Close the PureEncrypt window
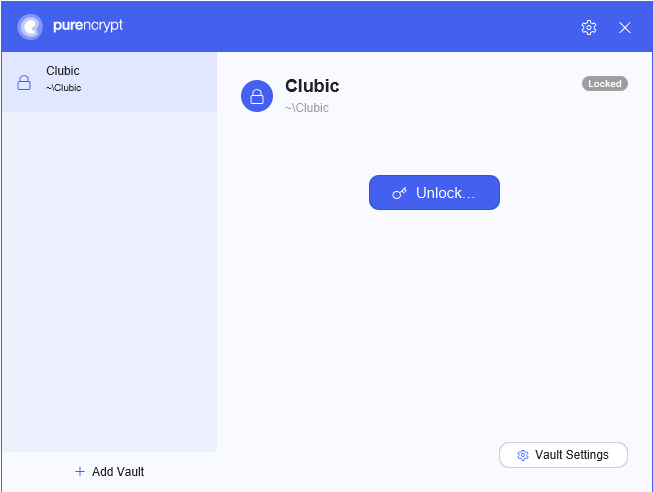Screen dimensions: 653x492 624,27
